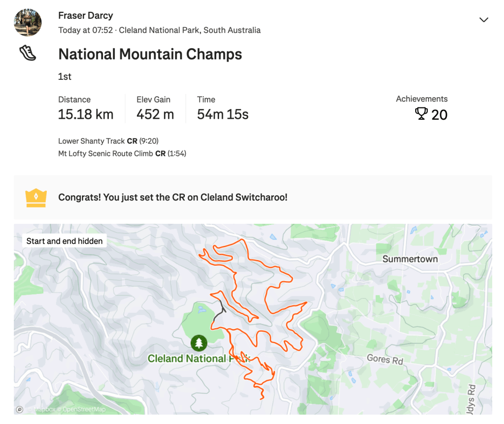The height and width of the screenshot is (424, 504).
Task: Click the Summertown label on the map
Action: 410,259
